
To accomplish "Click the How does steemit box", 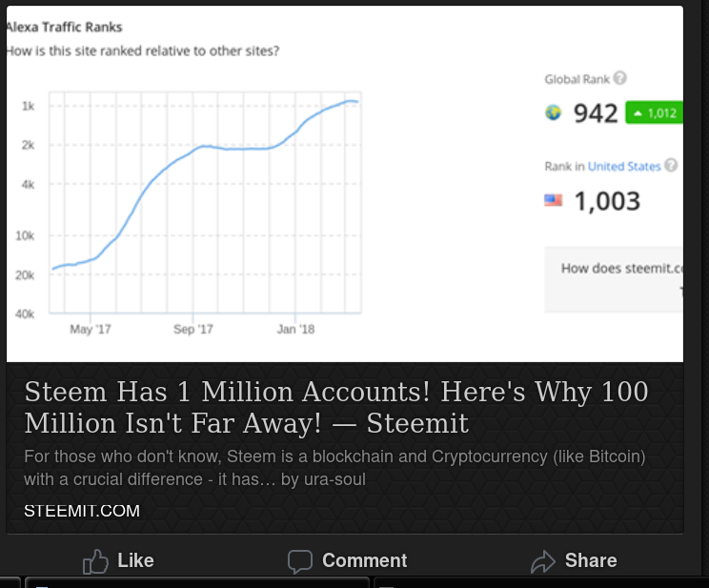I will coord(614,279).
